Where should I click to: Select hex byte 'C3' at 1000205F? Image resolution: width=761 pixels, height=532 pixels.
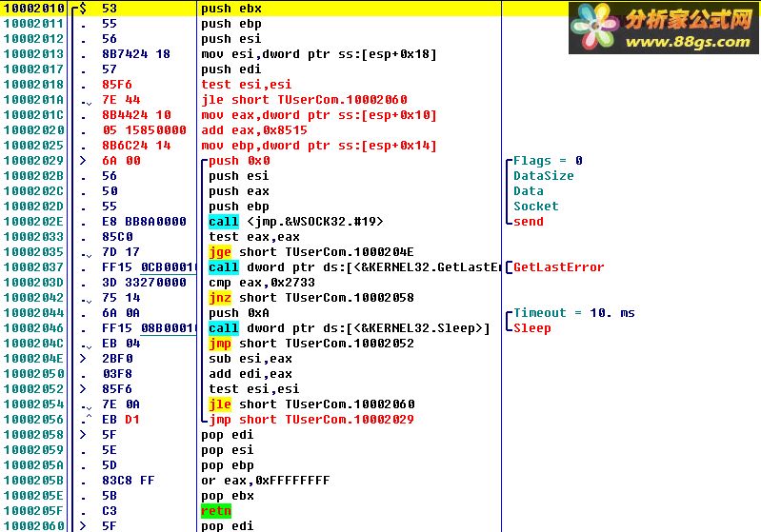pyautogui.click(x=110, y=511)
